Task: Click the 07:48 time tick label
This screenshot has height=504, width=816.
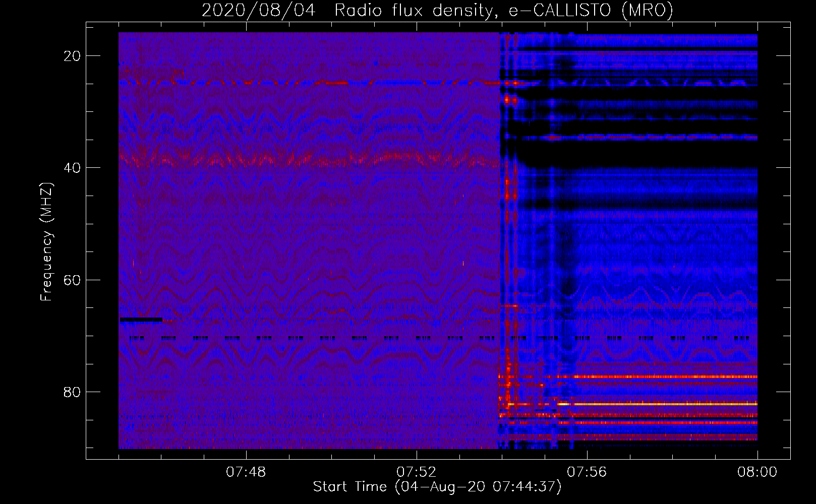Action: click(x=246, y=472)
